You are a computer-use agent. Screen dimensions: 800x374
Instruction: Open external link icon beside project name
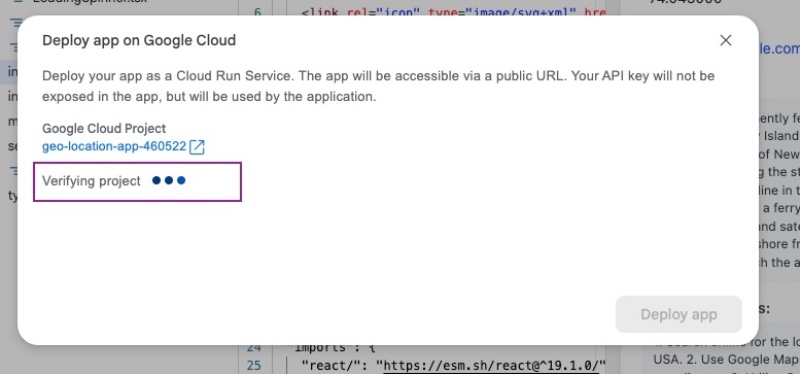[197, 147]
